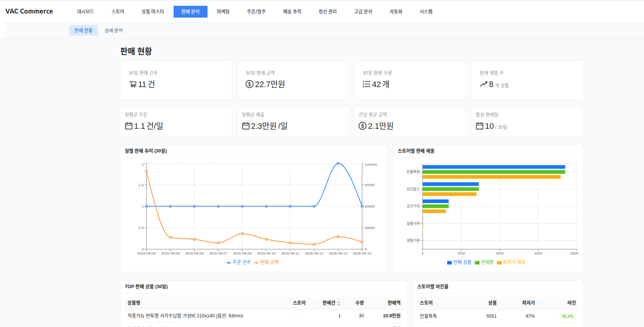Click the 26.2% margin badge
The image size is (644, 327).
(x=567, y=316)
